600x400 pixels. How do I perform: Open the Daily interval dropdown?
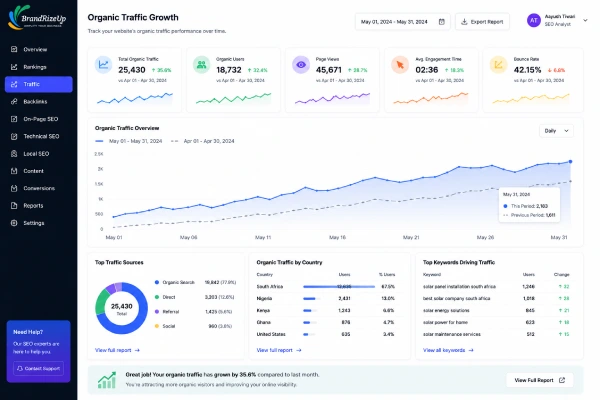556,131
